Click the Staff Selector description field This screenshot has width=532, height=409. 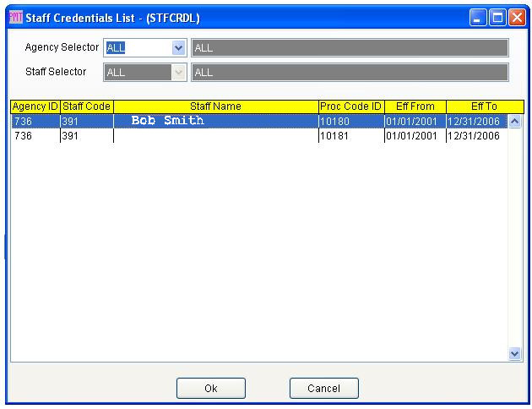(350, 73)
